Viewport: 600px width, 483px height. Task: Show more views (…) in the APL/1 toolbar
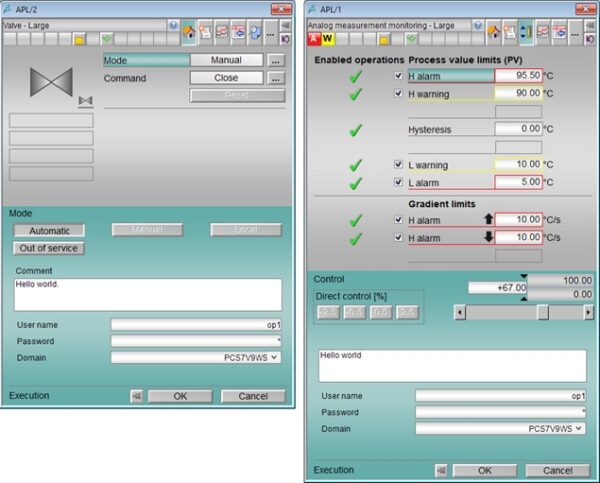coord(575,33)
